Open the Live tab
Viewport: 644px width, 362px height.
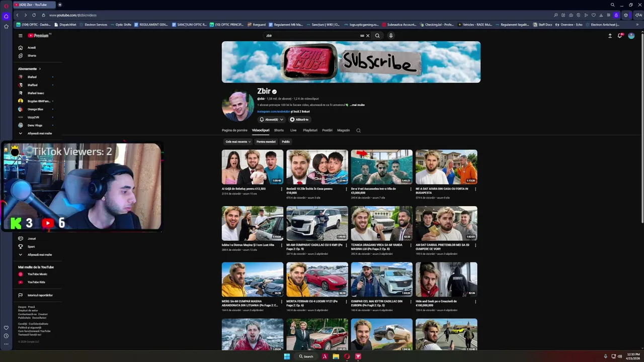[x=293, y=130]
